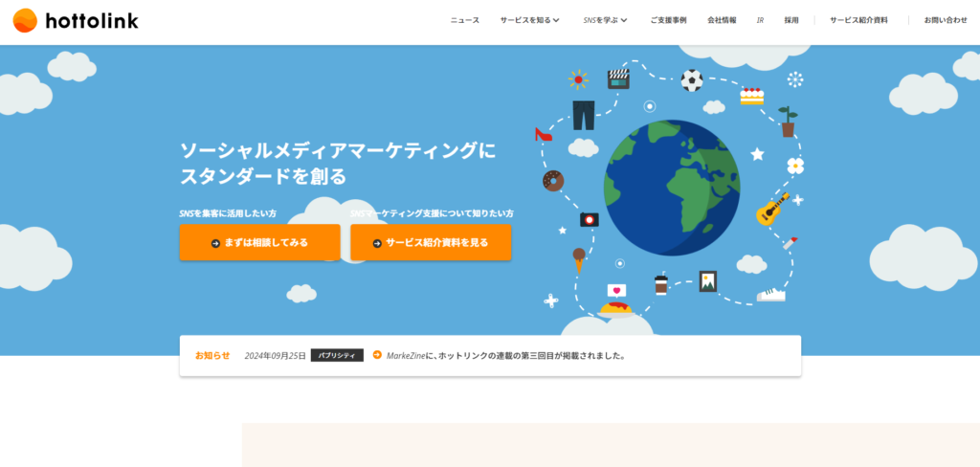Screen dimensions: 980x467
Task: Open the 採用 navigation link
Action: pos(791,20)
